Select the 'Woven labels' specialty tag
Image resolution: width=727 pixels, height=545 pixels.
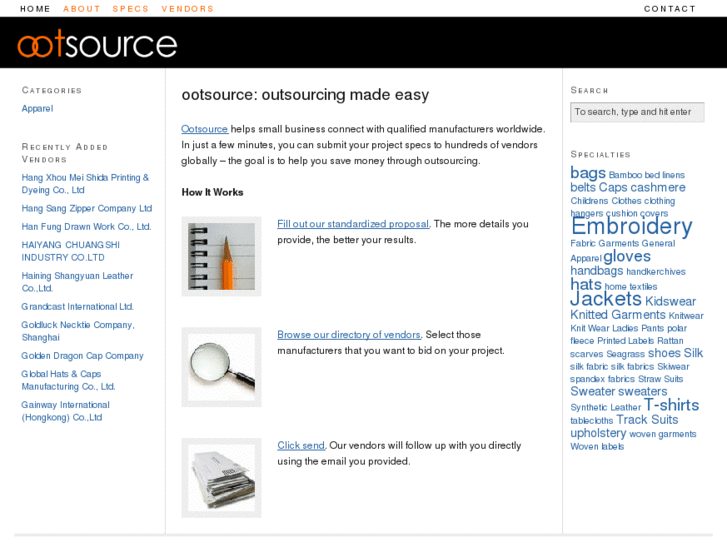click(597, 447)
